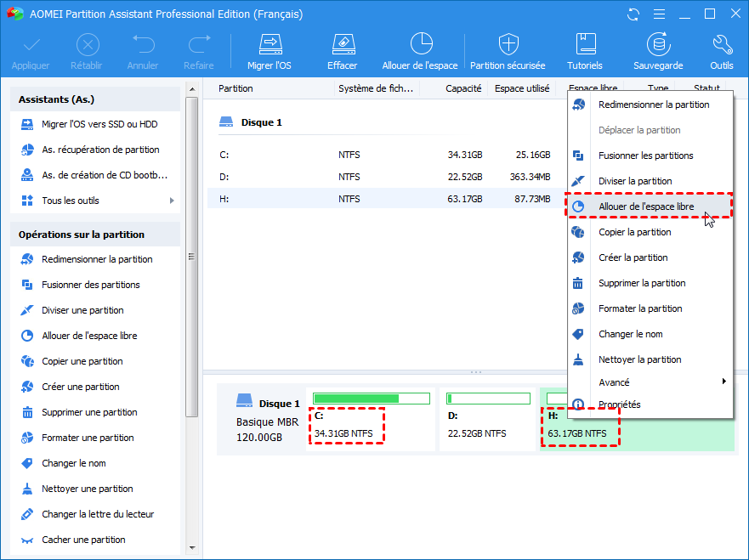
Task: Expand the Avancé submenu in context menu
Action: [x=650, y=382]
